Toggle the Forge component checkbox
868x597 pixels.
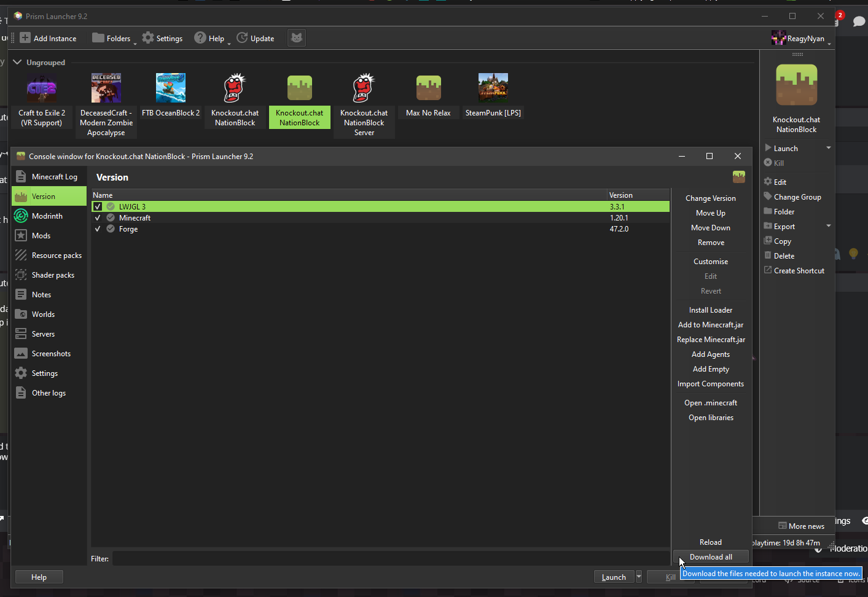tap(98, 228)
